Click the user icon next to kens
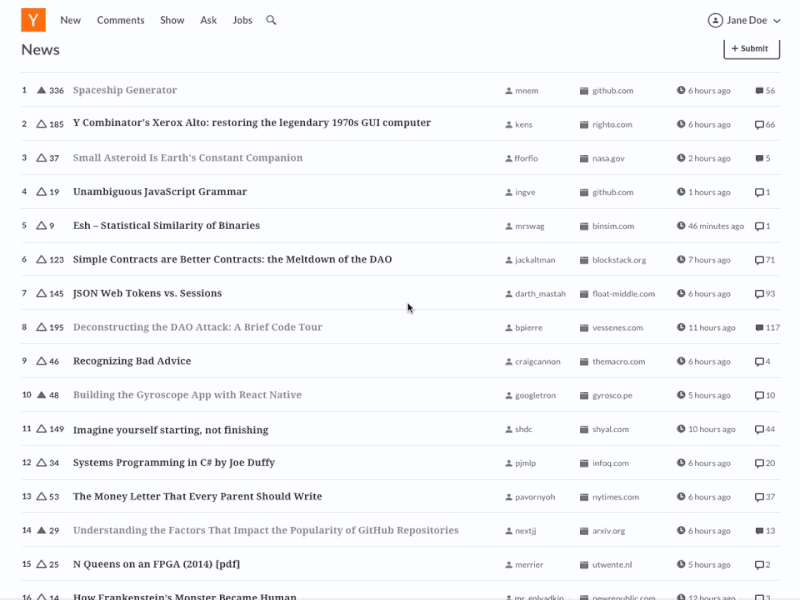The height and width of the screenshot is (600, 800). coord(508,124)
